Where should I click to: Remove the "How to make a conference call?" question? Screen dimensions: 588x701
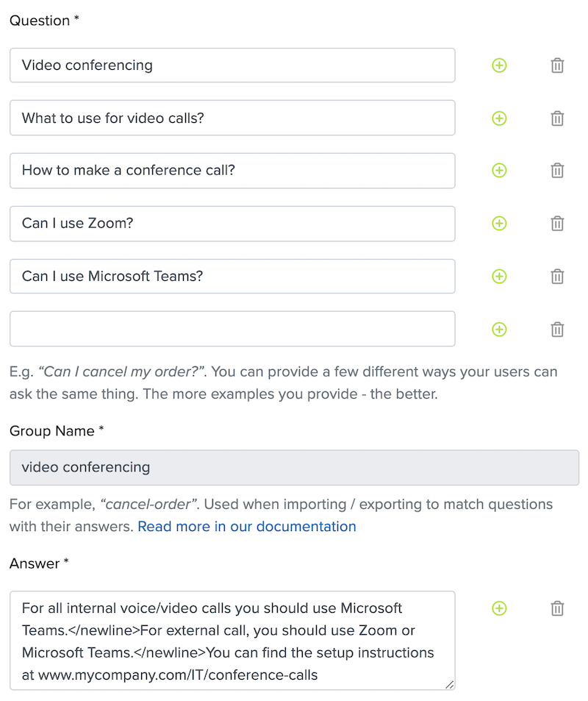[x=557, y=171]
